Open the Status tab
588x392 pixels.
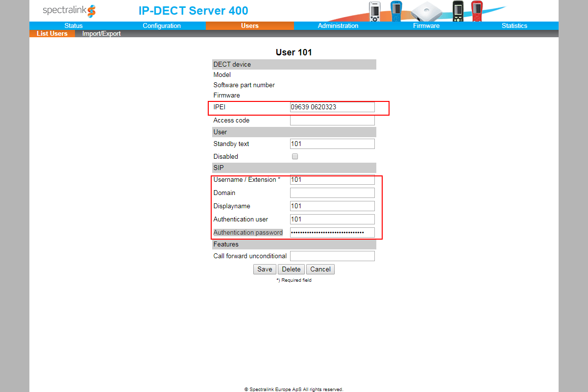tap(73, 26)
